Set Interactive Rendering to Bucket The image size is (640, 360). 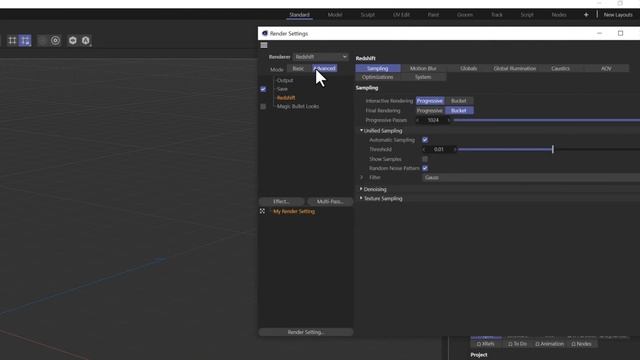coord(458,101)
